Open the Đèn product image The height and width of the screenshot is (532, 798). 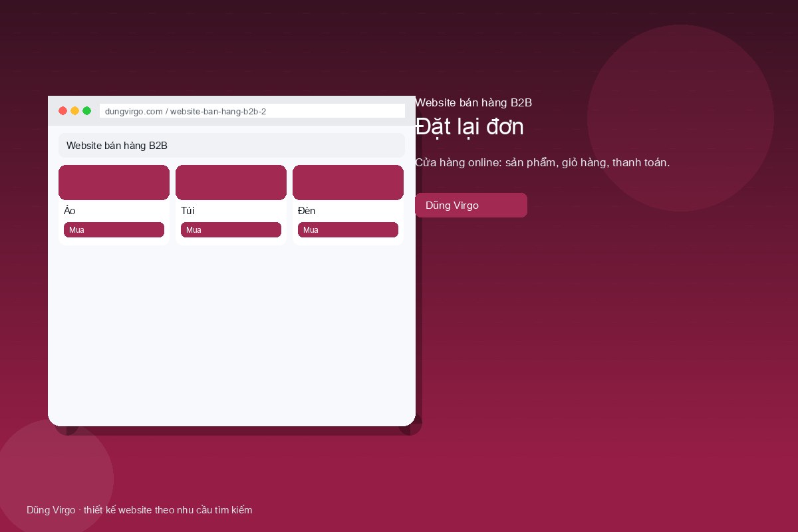pyautogui.click(x=348, y=182)
